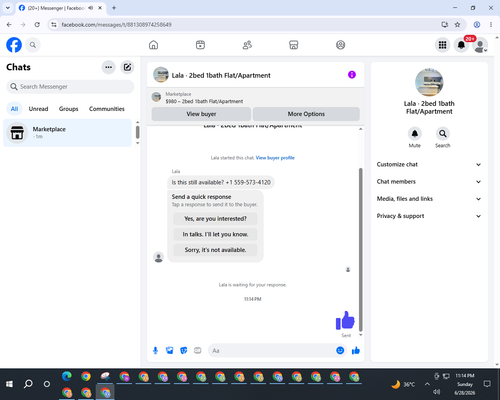Open the Reels video icon
Screen dimensions: 500x400
pos(200,45)
